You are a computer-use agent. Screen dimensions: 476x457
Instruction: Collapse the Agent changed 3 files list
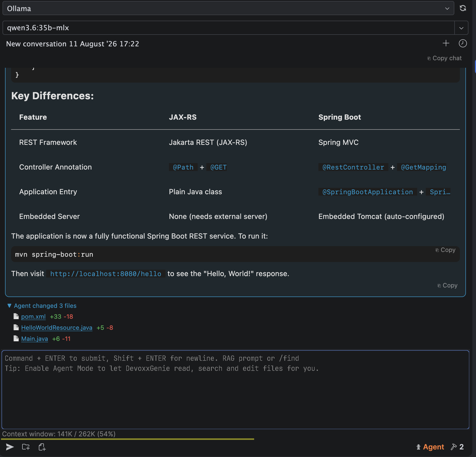tap(42, 306)
